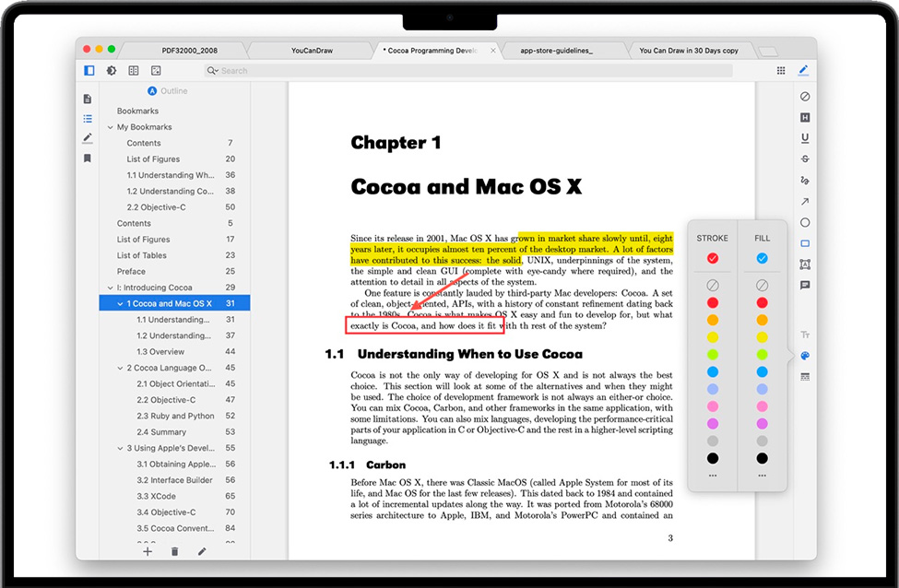The height and width of the screenshot is (588, 899).
Task: Select the underline annotation tool
Action: click(x=805, y=138)
